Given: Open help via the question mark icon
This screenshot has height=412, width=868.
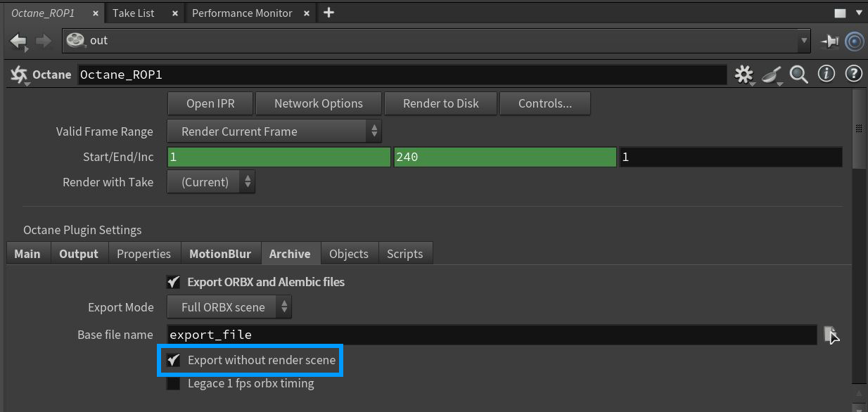Looking at the screenshot, I should click(853, 74).
